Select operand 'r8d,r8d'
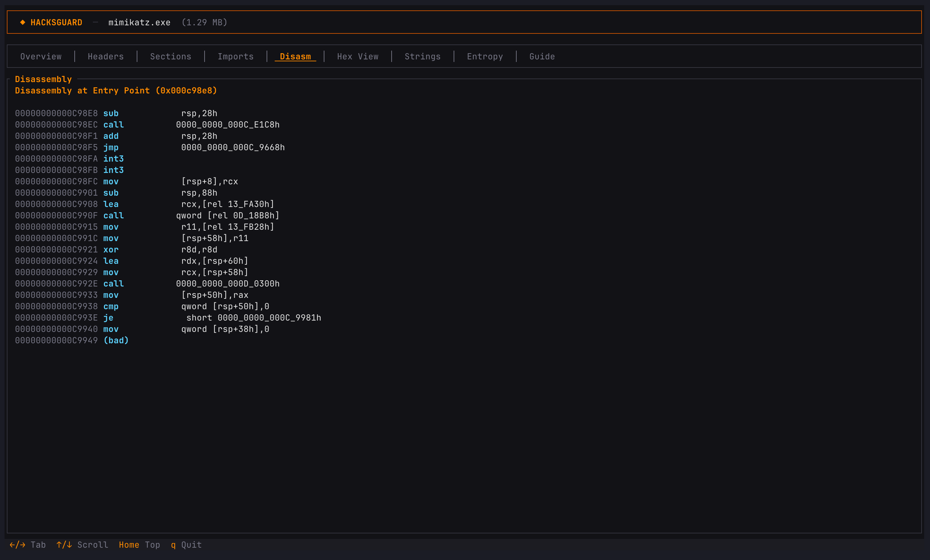This screenshot has width=930, height=560. pyautogui.click(x=199, y=250)
